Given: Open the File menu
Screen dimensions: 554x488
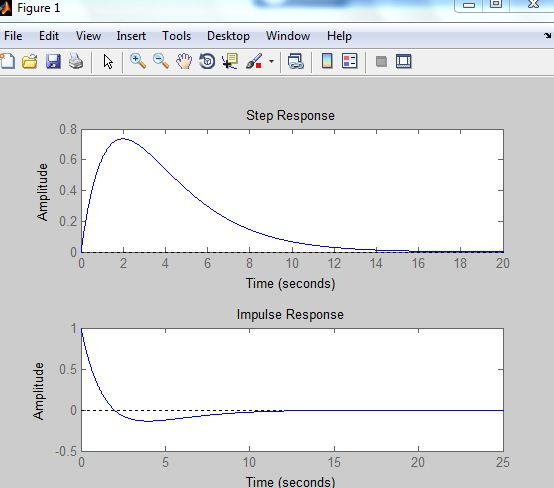Looking at the screenshot, I should [13, 36].
